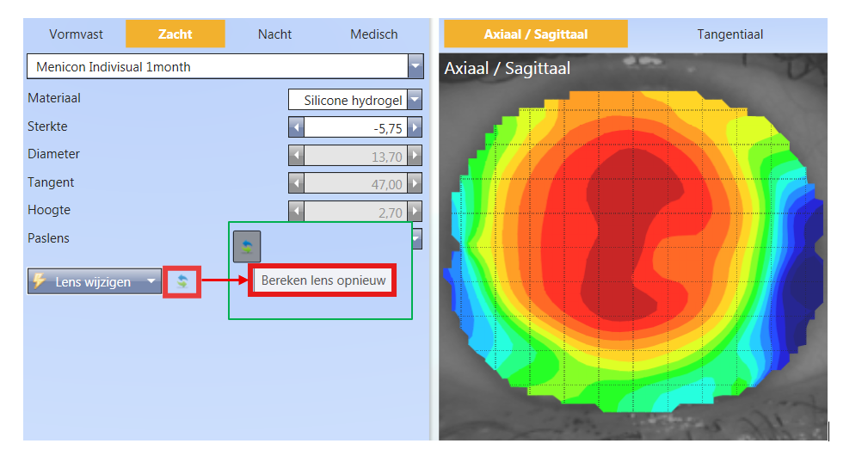Increase Sterkte with the right arrow

click(x=415, y=127)
